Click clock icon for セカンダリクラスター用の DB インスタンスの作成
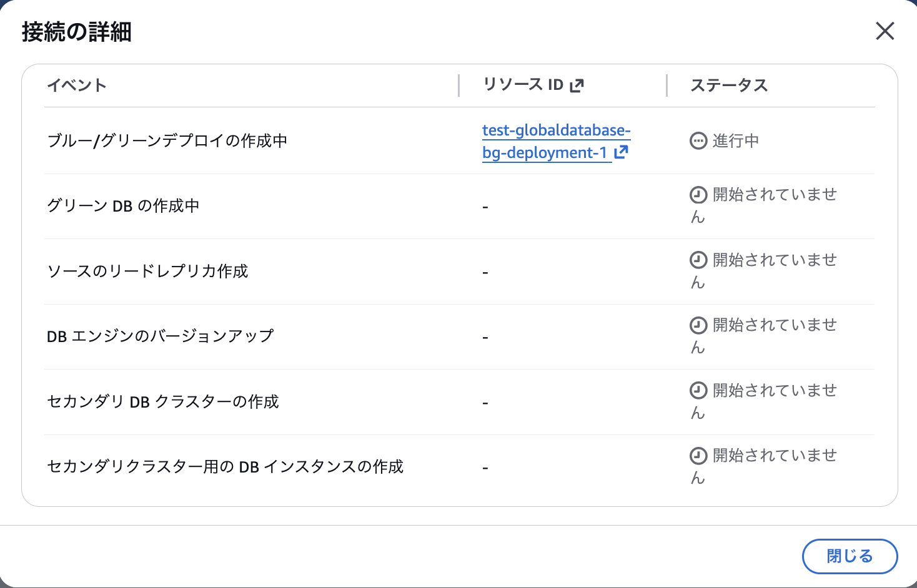Image resolution: width=917 pixels, height=588 pixels. coord(698,456)
